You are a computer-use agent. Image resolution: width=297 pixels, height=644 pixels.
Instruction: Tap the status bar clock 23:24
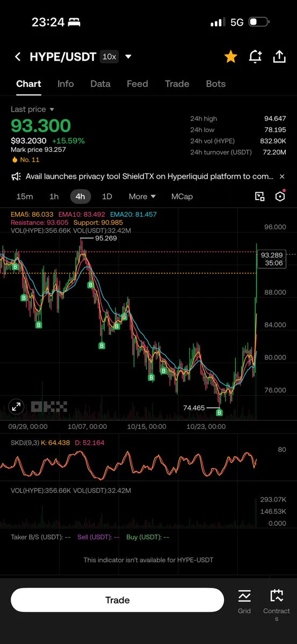pyautogui.click(x=48, y=22)
